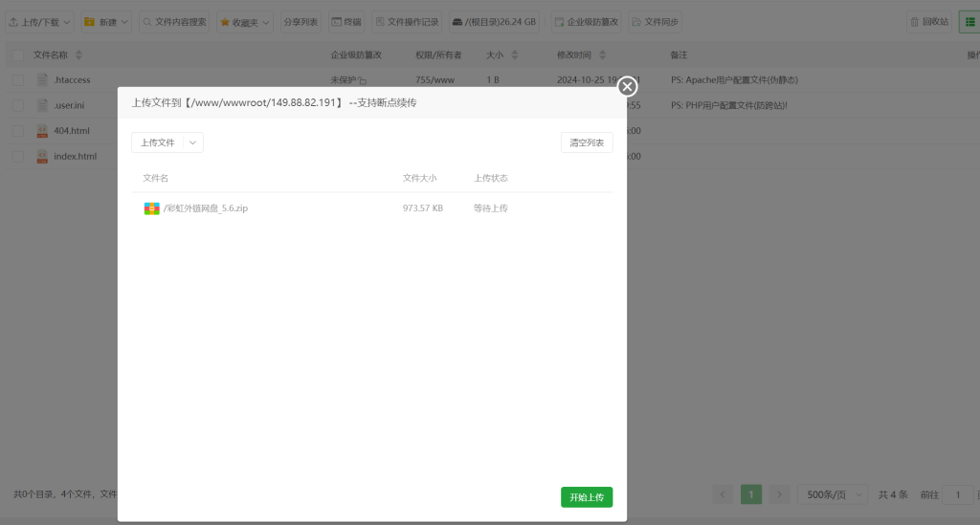Check the box for the .htaccess file

click(18, 80)
